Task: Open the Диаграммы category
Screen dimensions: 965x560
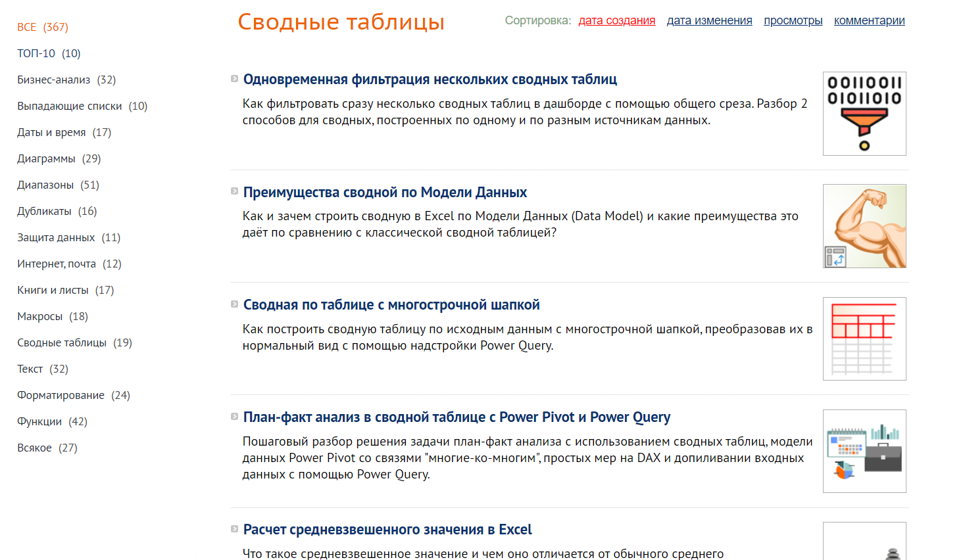Action: 59,158
